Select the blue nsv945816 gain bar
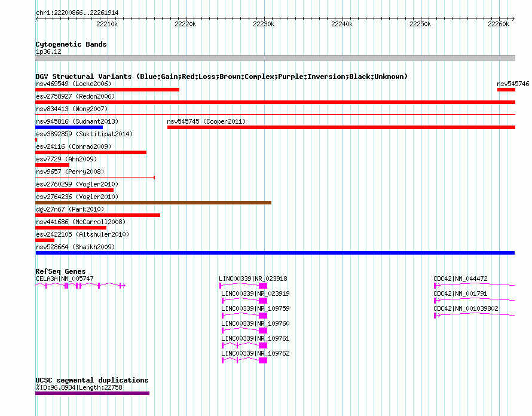The width and height of the screenshot is (532, 416). pos(69,127)
